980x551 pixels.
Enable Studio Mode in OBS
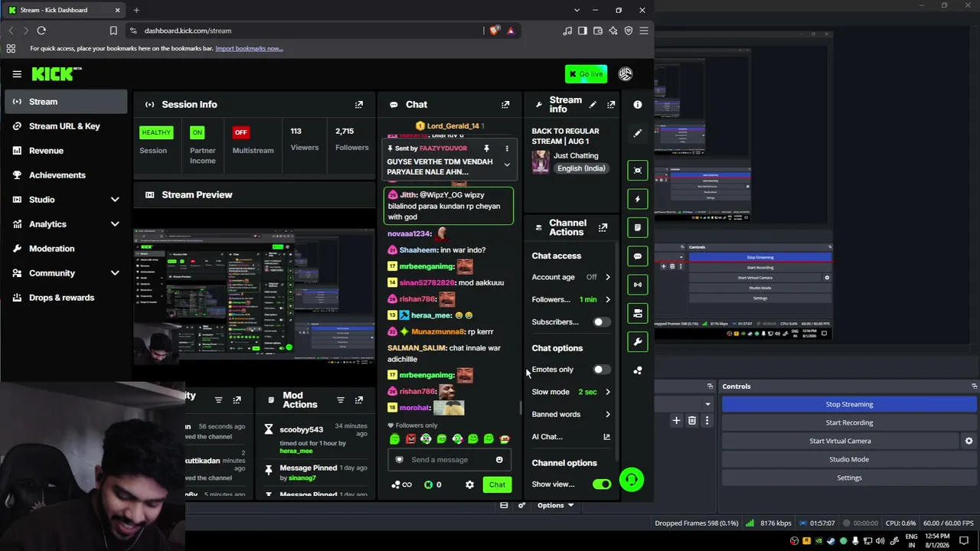click(849, 459)
